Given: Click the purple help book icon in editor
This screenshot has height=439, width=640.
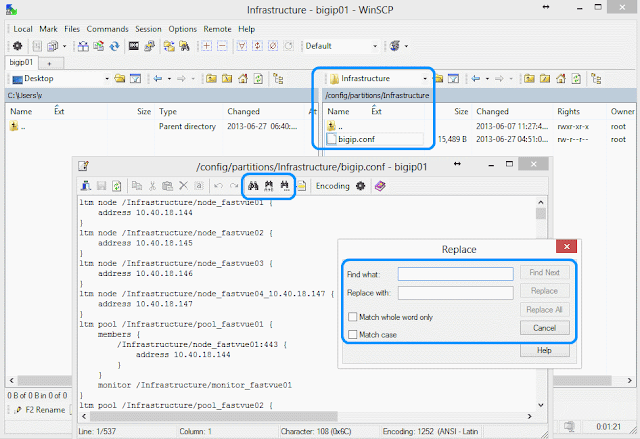Looking at the screenshot, I should pos(380,186).
